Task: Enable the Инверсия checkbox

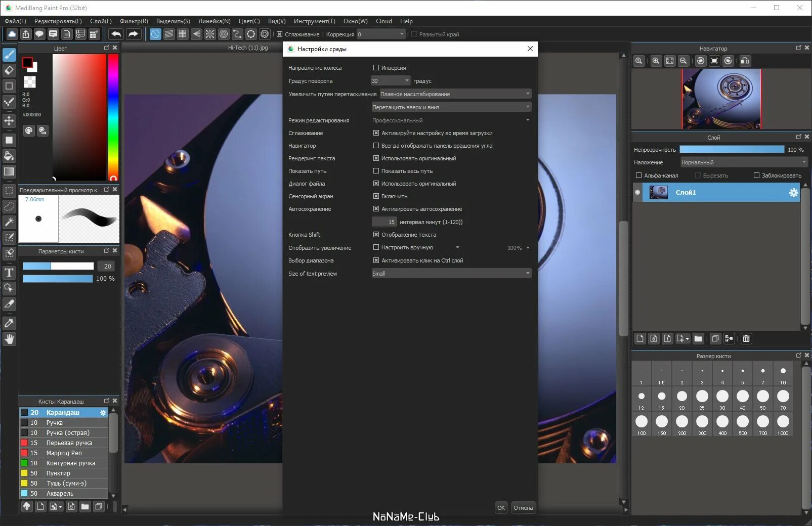Action: click(376, 67)
